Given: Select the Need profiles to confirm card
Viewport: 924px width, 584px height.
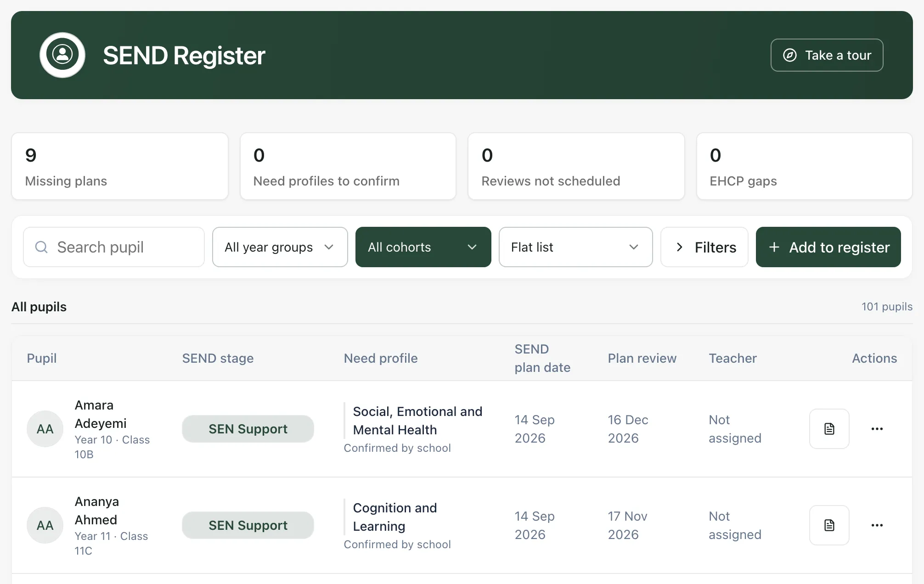Looking at the screenshot, I should [x=348, y=166].
